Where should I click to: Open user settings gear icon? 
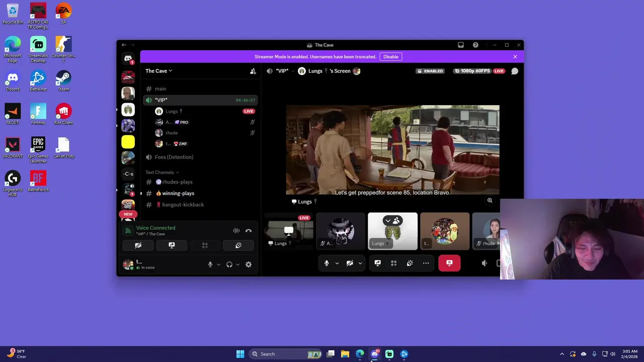(249, 264)
